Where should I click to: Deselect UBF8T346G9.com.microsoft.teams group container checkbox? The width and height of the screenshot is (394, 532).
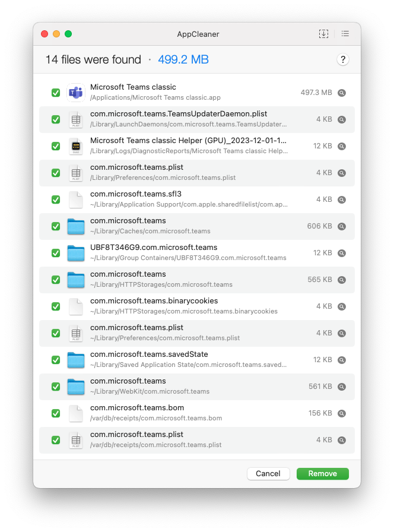(56, 253)
